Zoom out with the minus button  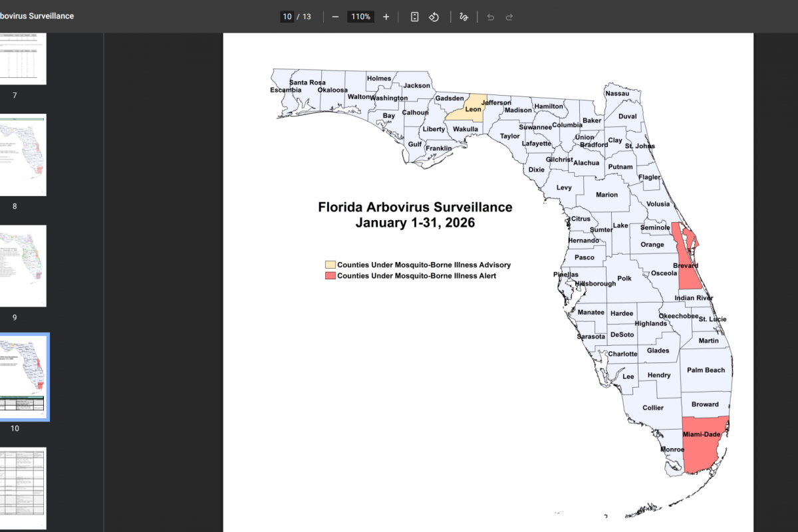[335, 17]
